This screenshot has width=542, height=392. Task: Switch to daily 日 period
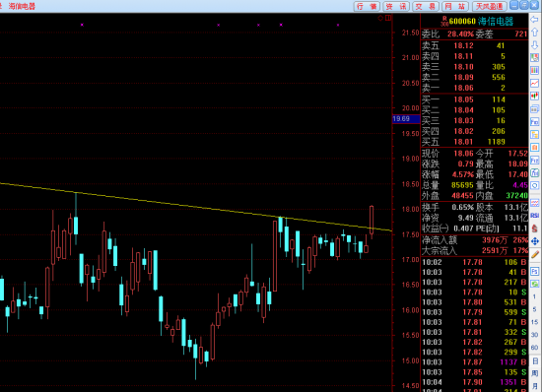pyautogui.click(x=534, y=361)
